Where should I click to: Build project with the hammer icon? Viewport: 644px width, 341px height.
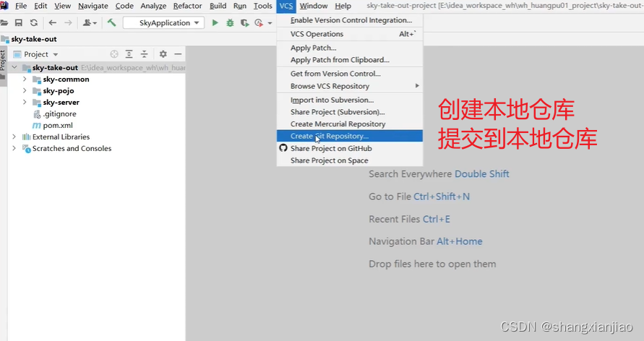coord(111,22)
